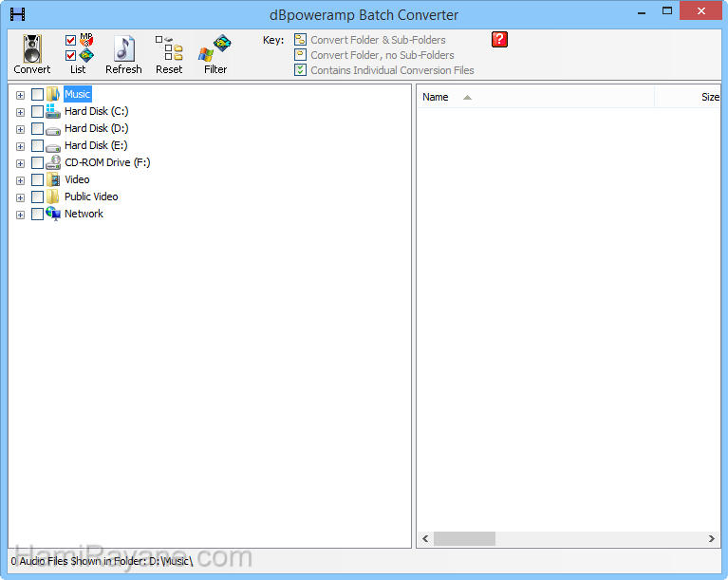Expand the Hard Disk (D:) node

20,129
